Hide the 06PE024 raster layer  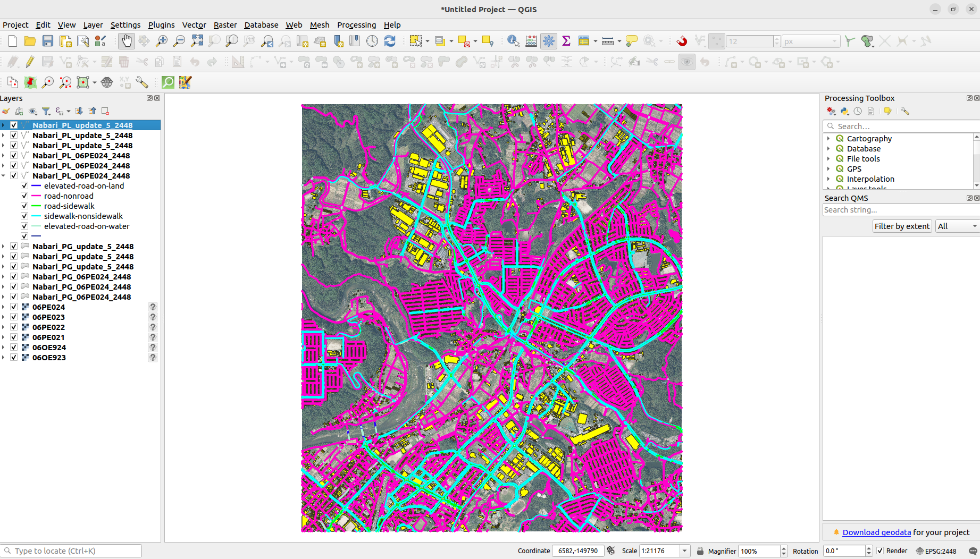click(x=14, y=307)
